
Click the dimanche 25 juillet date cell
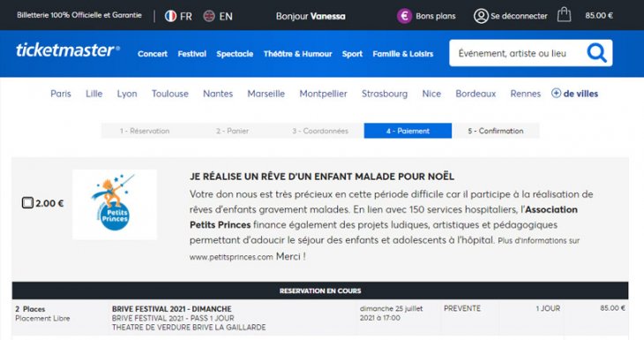pyautogui.click(x=391, y=313)
